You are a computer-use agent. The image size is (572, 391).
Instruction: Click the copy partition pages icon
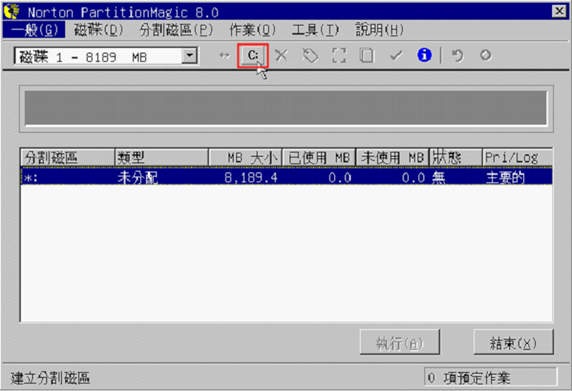coord(367,56)
